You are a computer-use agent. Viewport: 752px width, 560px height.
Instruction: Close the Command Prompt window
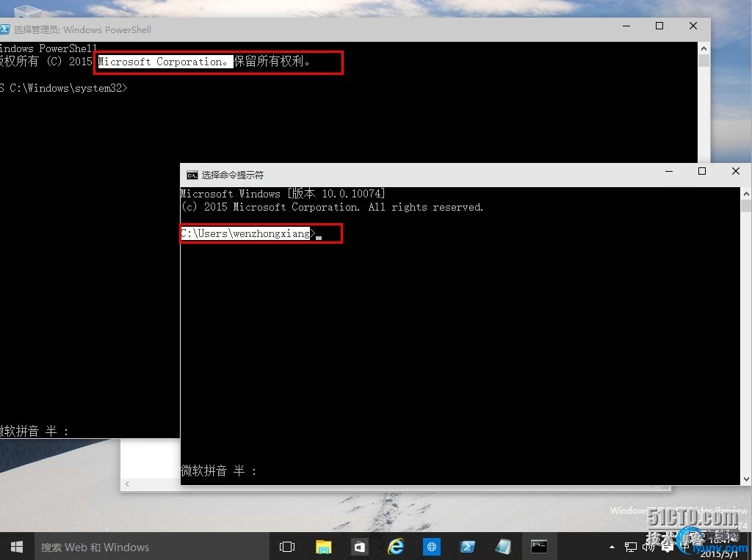point(736,171)
